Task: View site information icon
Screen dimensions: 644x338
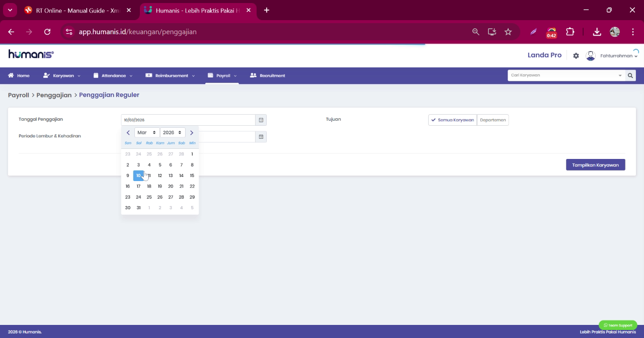Action: pyautogui.click(x=69, y=32)
